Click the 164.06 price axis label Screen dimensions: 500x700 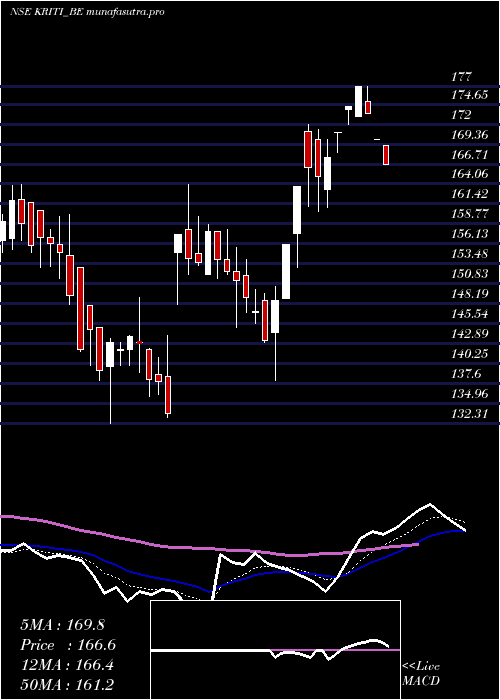(469, 174)
